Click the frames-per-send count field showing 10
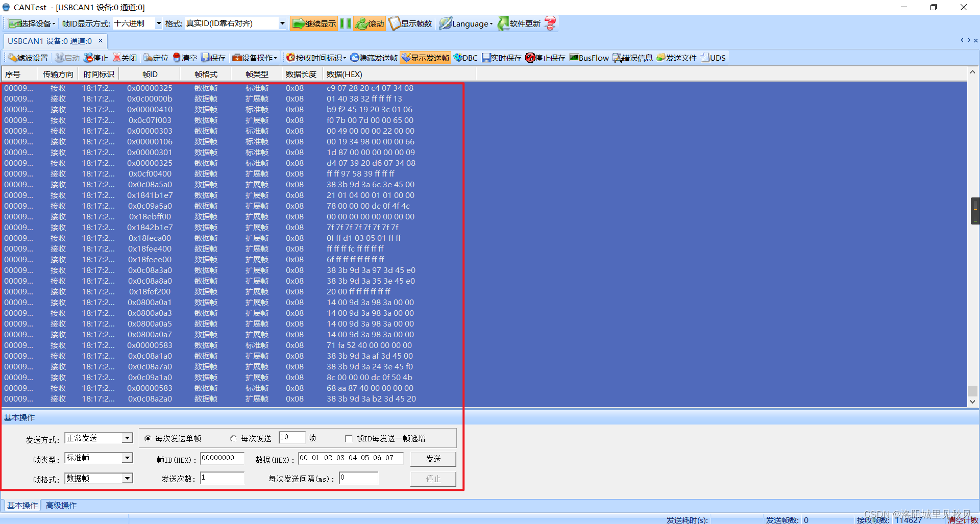The image size is (980, 524). tap(292, 437)
